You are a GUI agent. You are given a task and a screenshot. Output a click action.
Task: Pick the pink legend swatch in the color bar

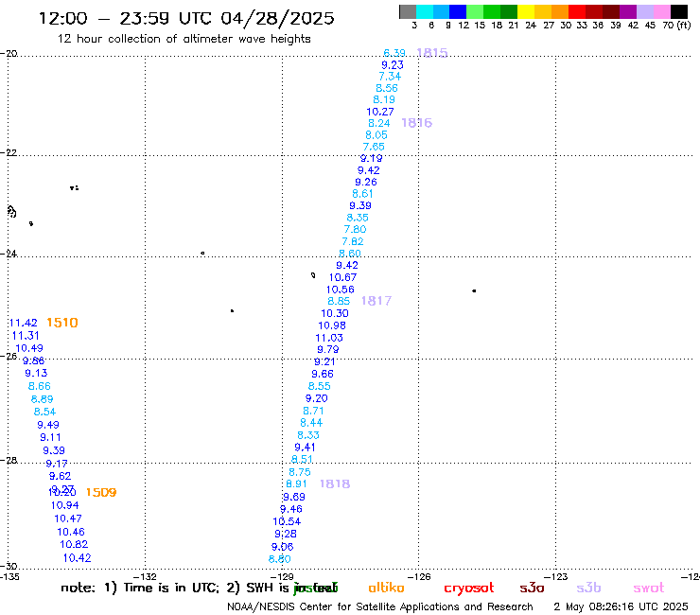coord(662,11)
